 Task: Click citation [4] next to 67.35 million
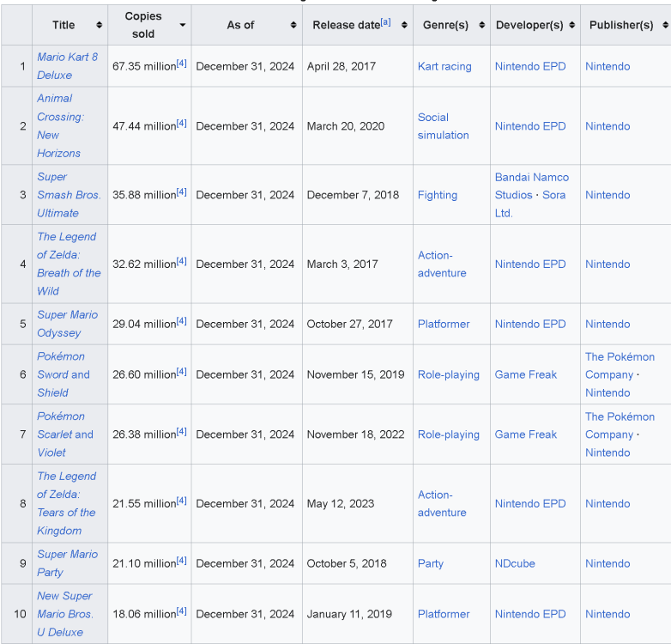[182, 64]
